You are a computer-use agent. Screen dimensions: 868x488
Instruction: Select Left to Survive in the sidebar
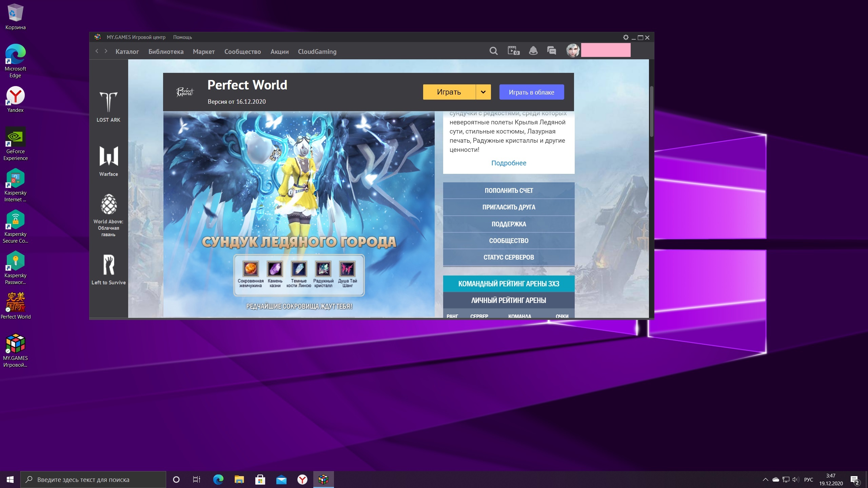click(x=108, y=269)
